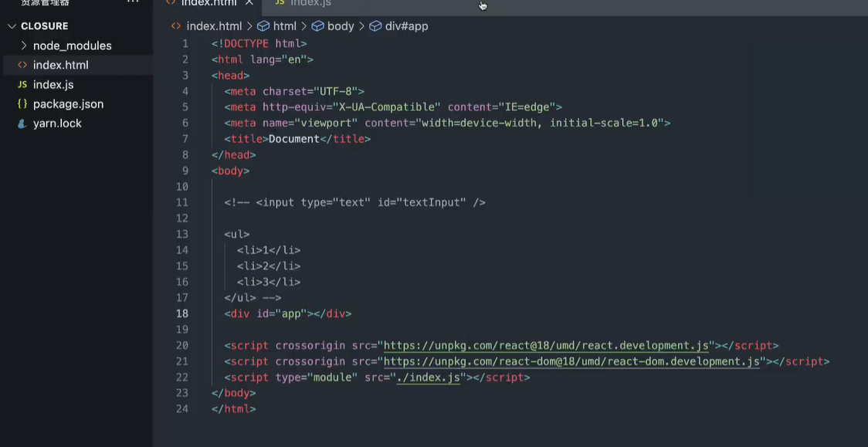The width and height of the screenshot is (868, 447).
Task: Open index.js in the explorer
Action: [53, 85]
